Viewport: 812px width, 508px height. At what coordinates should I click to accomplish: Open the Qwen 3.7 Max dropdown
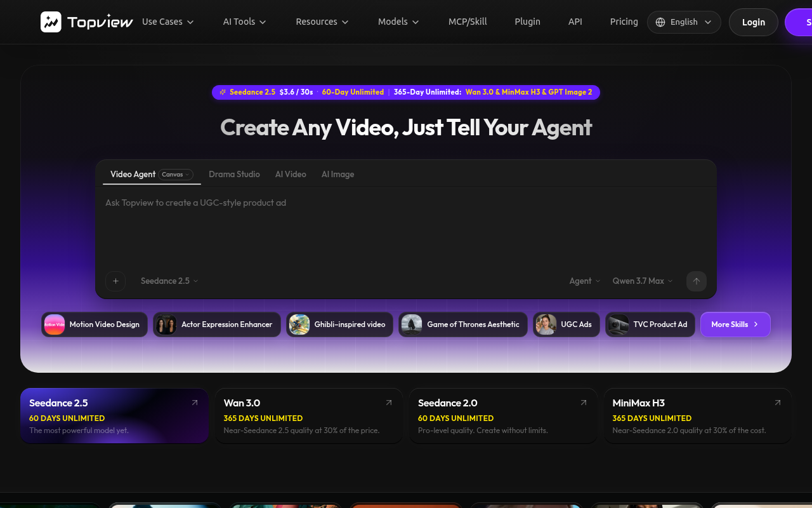(643, 281)
